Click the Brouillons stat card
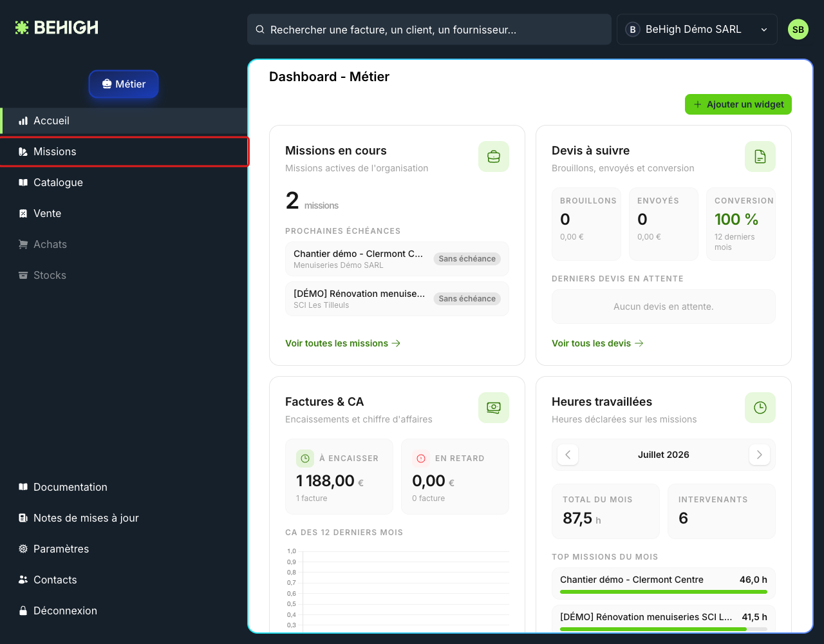824x644 pixels. pyautogui.click(x=586, y=224)
